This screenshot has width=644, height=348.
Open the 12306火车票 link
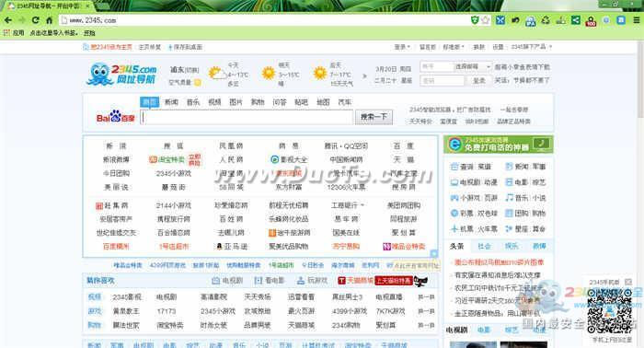click(346, 187)
